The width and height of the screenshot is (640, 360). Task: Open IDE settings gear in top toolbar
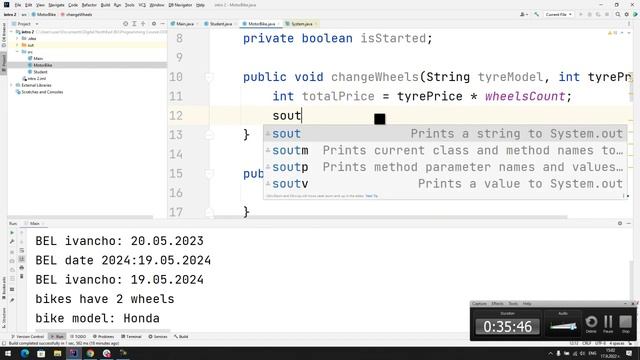[x=627, y=14]
